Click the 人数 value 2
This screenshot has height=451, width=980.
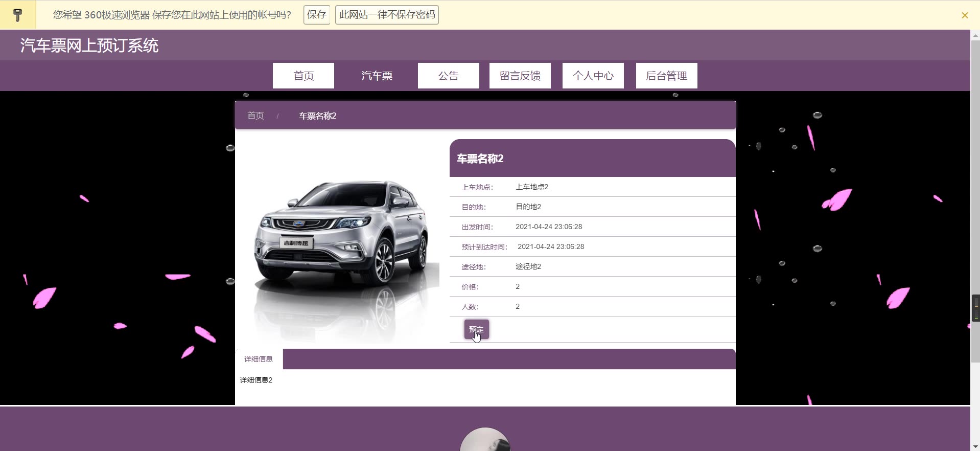click(518, 306)
